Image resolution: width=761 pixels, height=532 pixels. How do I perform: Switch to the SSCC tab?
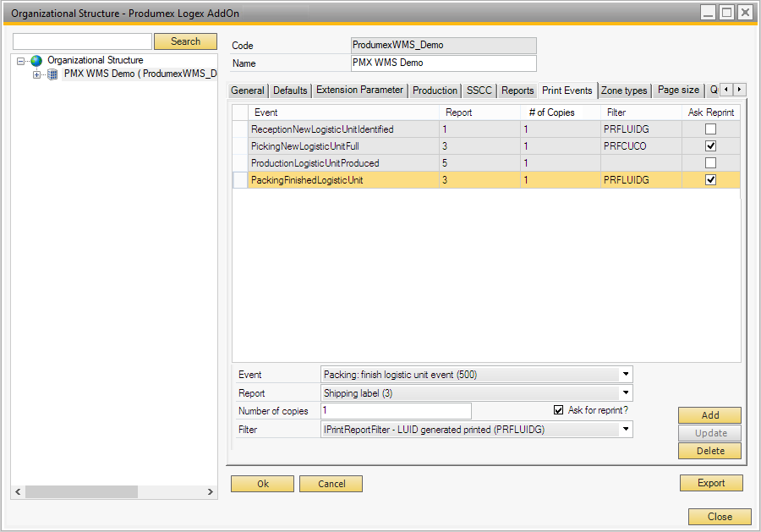pyautogui.click(x=479, y=90)
